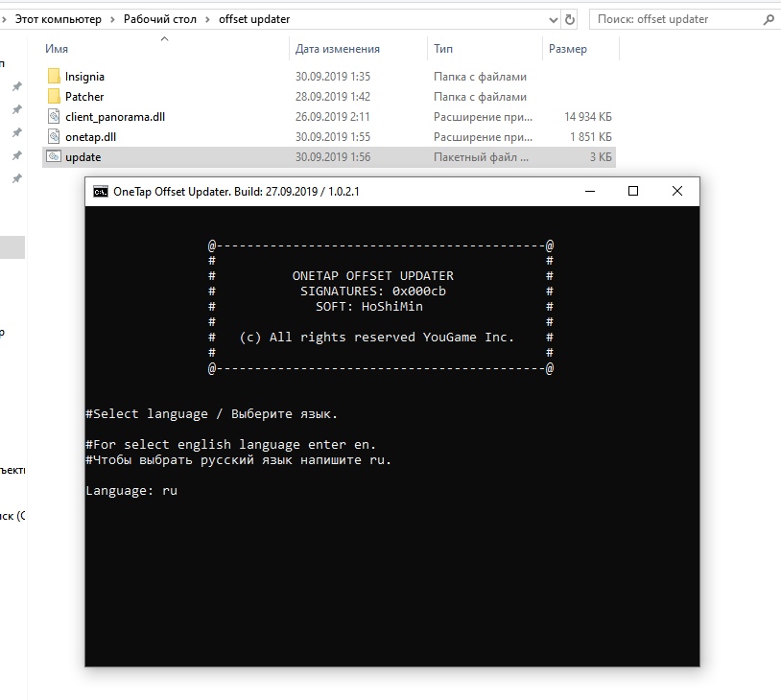Screen dimensions: 781x700
Task: Click the Insignia folder icon
Action: 54,76
